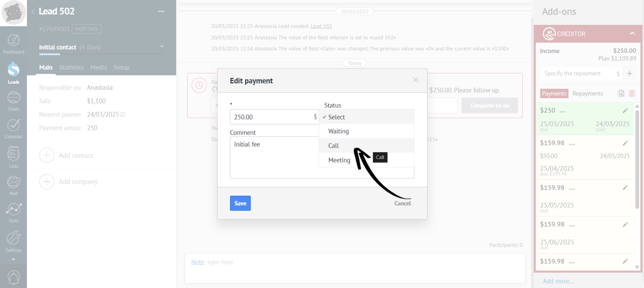Click pencil icon for $250 payment

pyautogui.click(x=625, y=111)
